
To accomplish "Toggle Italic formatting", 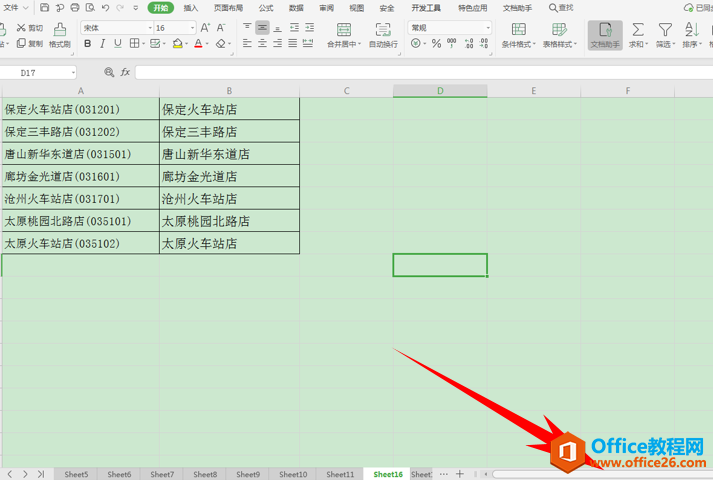I will [103, 43].
